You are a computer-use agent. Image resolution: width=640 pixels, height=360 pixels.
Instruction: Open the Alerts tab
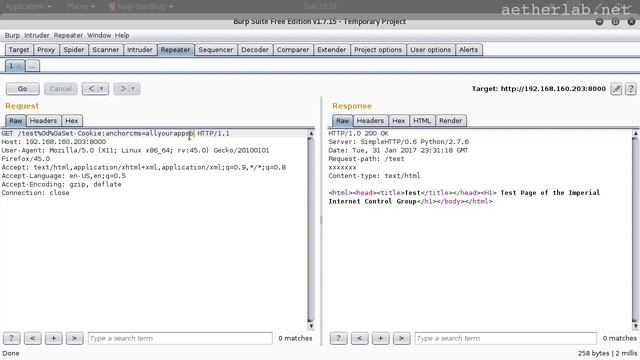(469, 50)
